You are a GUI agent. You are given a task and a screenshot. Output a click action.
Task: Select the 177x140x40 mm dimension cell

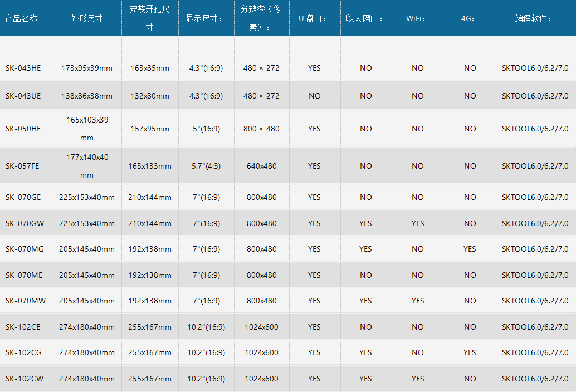(x=87, y=166)
